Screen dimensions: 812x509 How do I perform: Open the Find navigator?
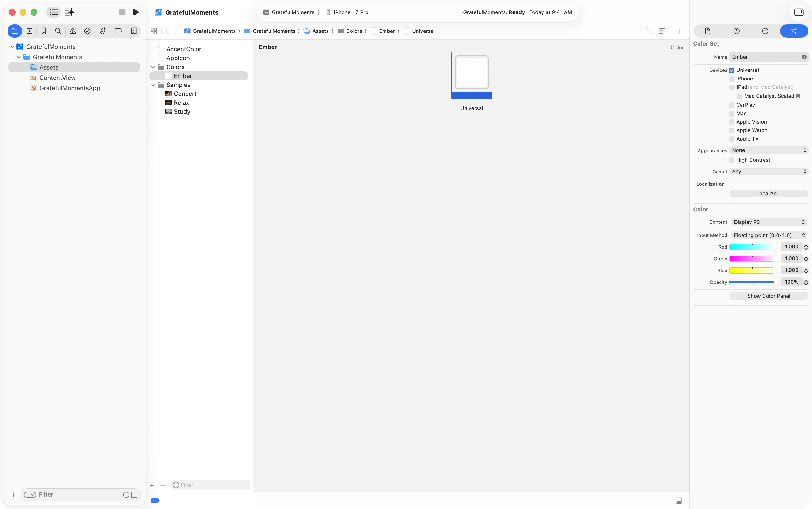58,31
